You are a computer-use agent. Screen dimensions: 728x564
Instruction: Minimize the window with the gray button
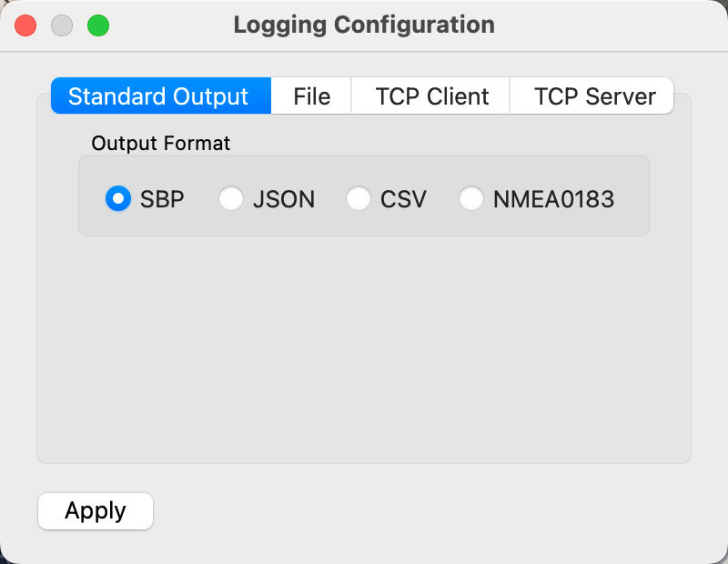(62, 25)
